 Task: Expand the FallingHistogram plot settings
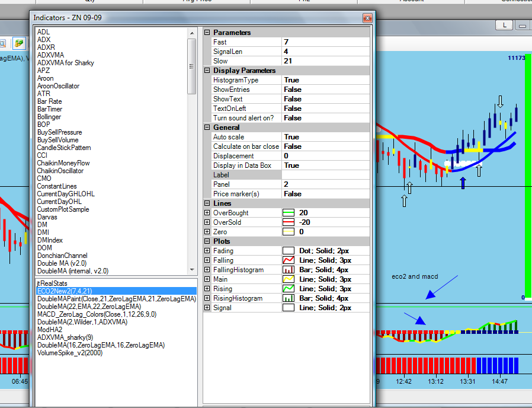(207, 270)
